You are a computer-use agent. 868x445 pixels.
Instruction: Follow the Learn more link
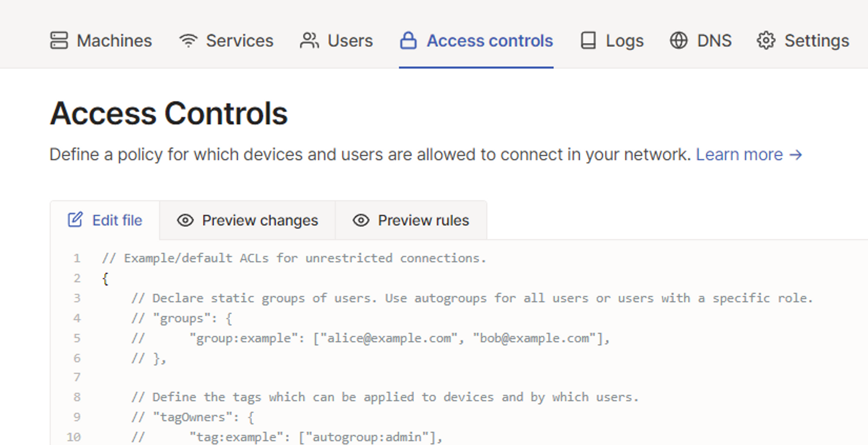click(x=749, y=155)
